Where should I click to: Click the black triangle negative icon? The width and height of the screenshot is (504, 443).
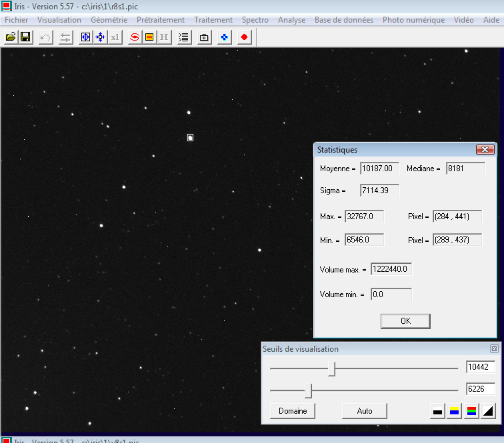tap(488, 411)
